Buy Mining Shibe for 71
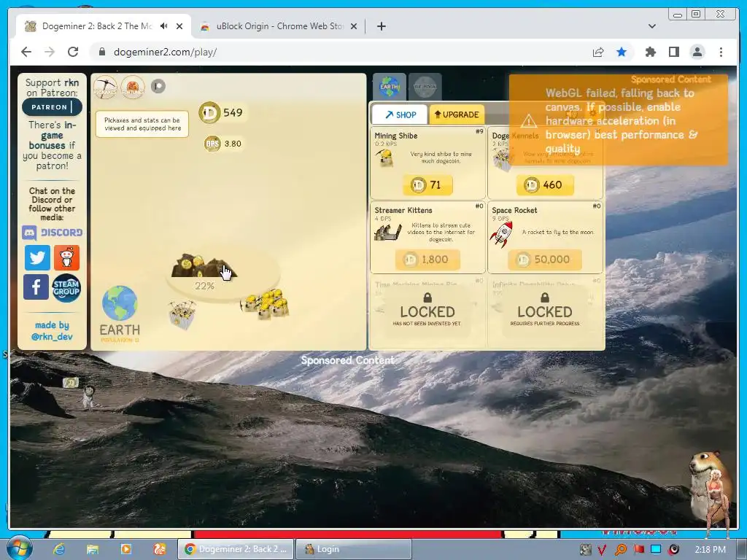This screenshot has width=747, height=560. click(x=427, y=184)
